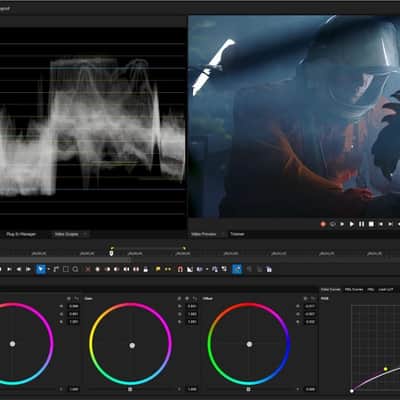Click the timeline horizontal scrollbar
The width and height of the screenshot is (400, 400).
tap(65, 259)
